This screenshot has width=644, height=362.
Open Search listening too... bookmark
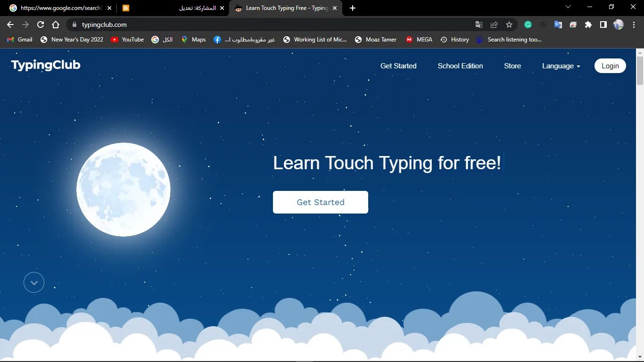509,40
